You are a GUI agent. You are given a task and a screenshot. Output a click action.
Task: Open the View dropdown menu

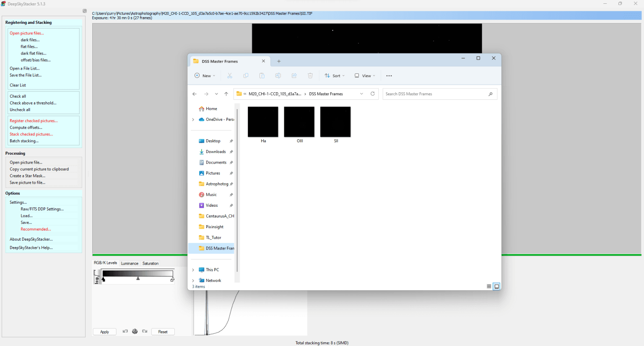coord(365,76)
